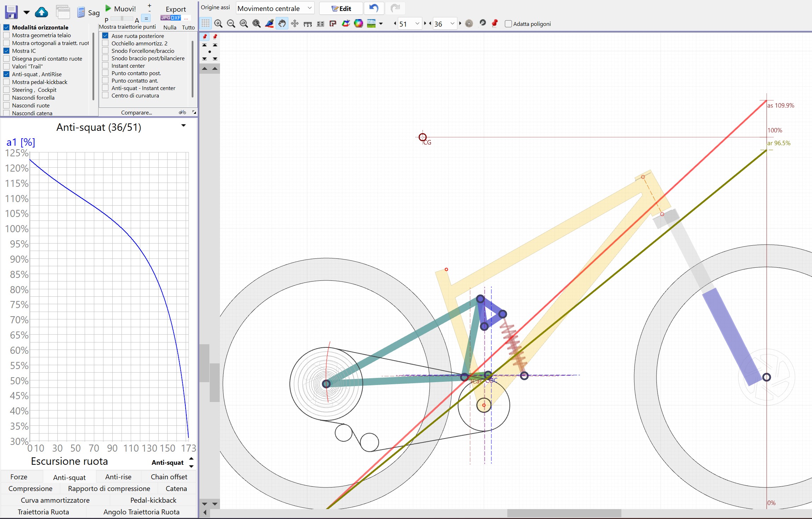Viewport: 812px width, 519px height.
Task: Open the Pedal-kickback tab
Action: [153, 500]
